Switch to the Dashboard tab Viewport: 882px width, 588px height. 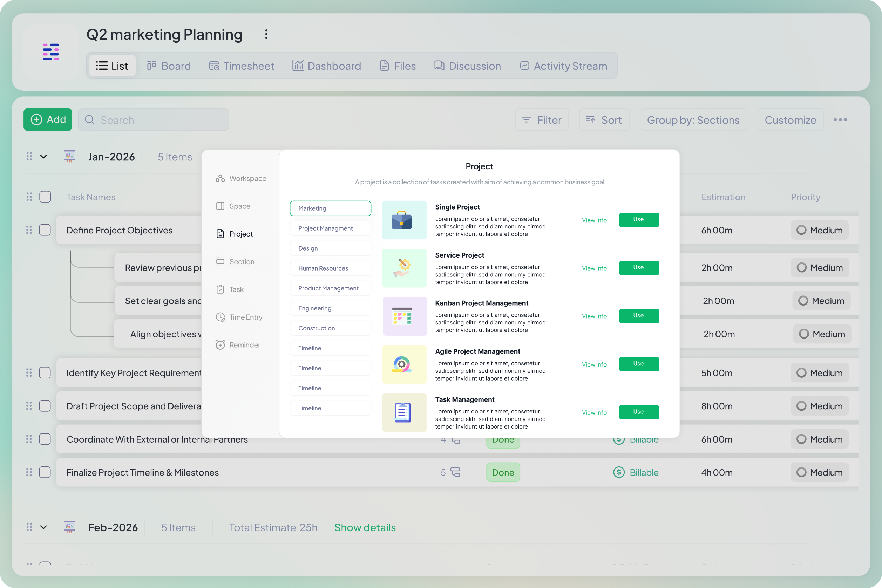click(326, 66)
